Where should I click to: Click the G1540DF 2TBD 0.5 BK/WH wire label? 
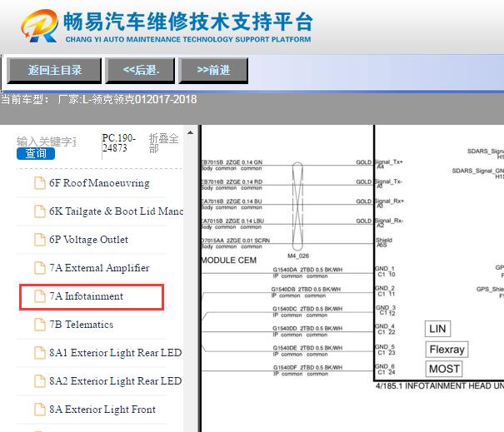(x=307, y=367)
